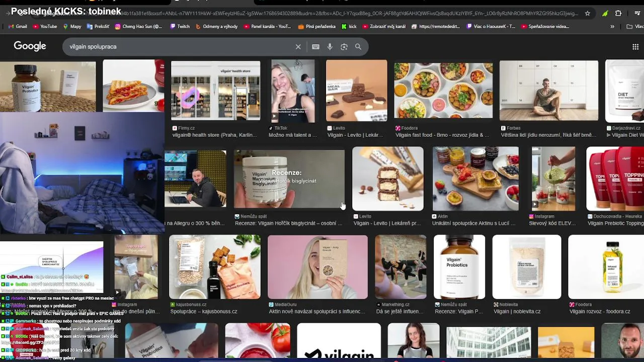
Task: Open the Vilgain health store storefront image
Action: pos(215,91)
